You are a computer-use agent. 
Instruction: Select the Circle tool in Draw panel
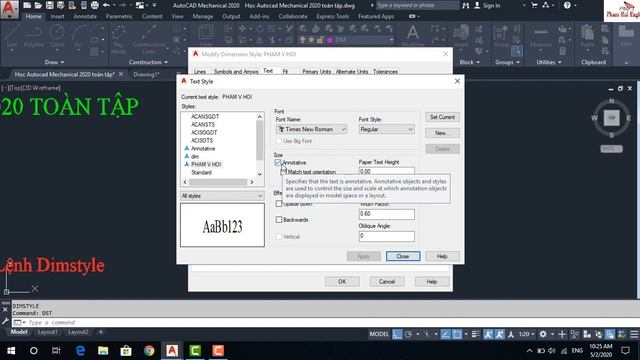57,36
